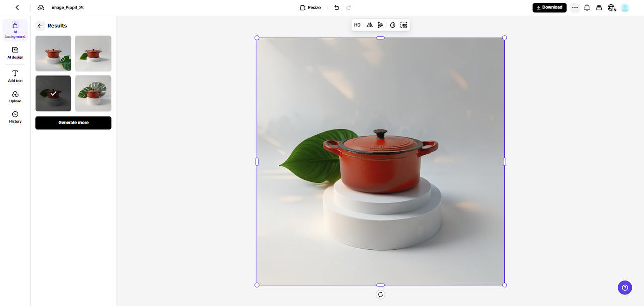Viewport: 644px width, 306px height.
Task: Flip the image horizontally
Action: click(369, 25)
